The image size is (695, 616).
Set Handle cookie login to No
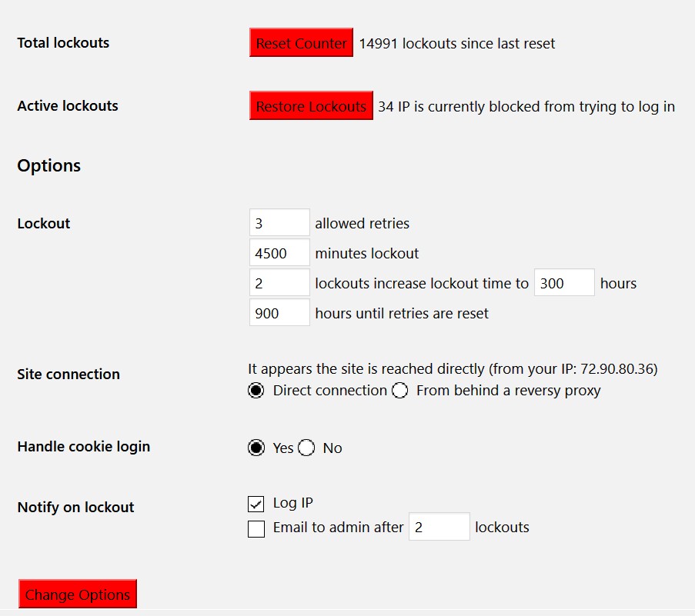point(306,448)
